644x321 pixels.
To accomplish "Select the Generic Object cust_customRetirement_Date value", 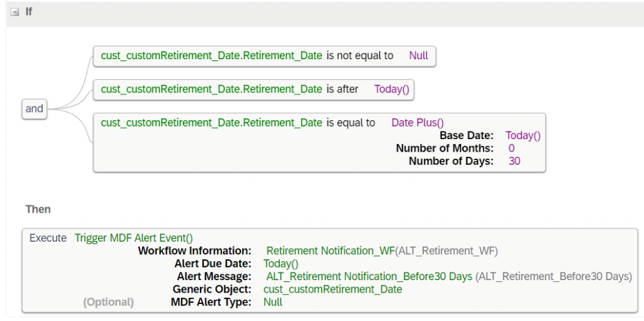I will click(333, 290).
